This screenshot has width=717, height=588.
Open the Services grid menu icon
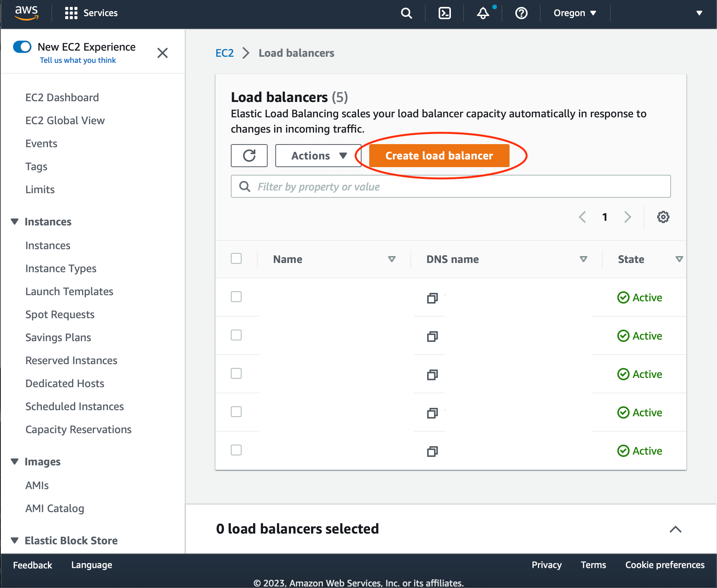(x=71, y=13)
